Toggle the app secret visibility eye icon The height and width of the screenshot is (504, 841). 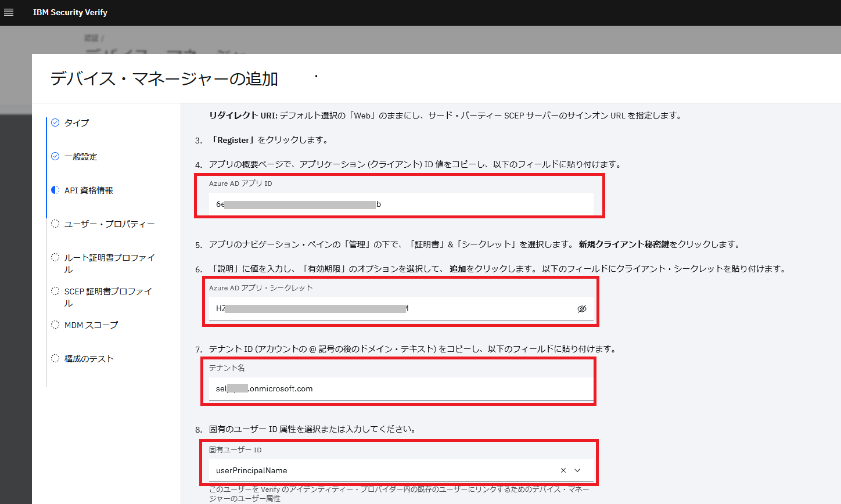582,308
